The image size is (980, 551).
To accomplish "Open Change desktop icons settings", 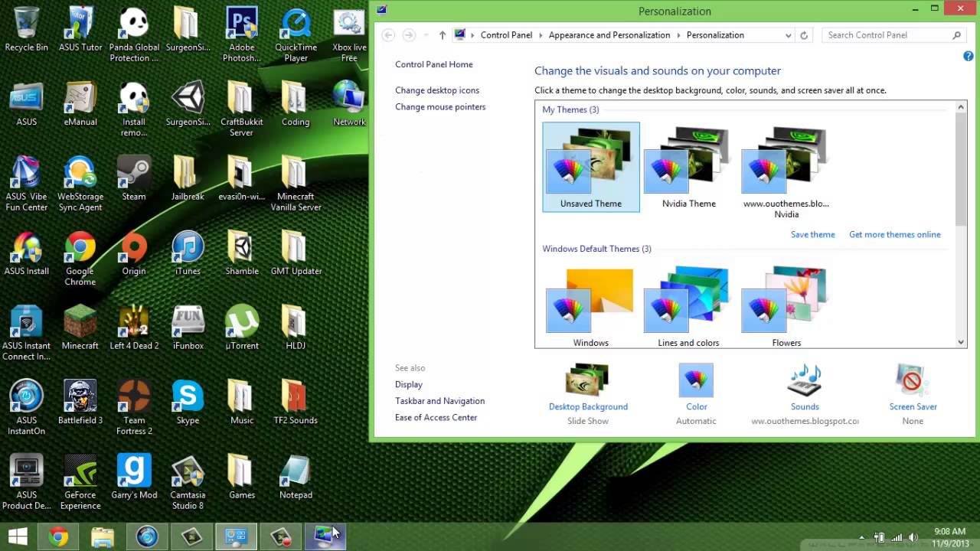I will coord(437,90).
